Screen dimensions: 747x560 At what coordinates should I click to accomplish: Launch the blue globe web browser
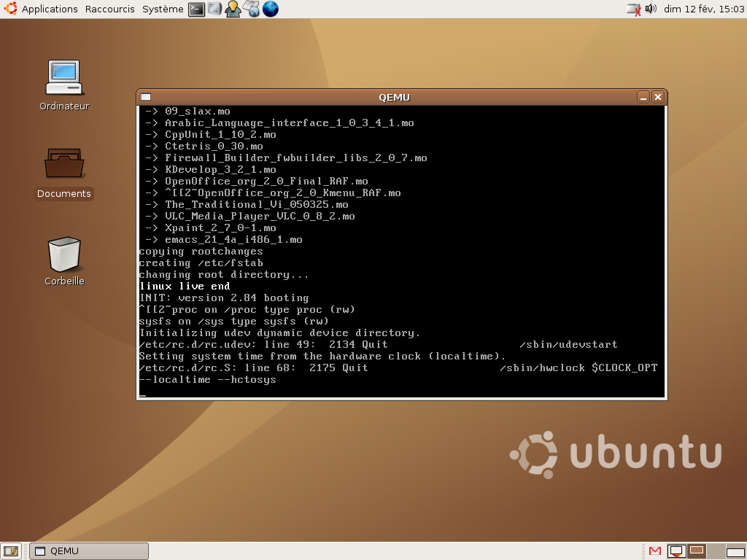click(270, 9)
